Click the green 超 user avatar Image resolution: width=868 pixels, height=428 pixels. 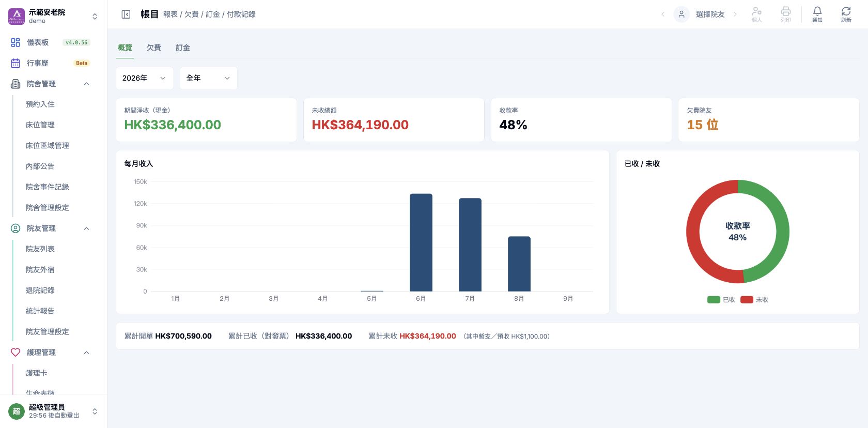[17, 411]
